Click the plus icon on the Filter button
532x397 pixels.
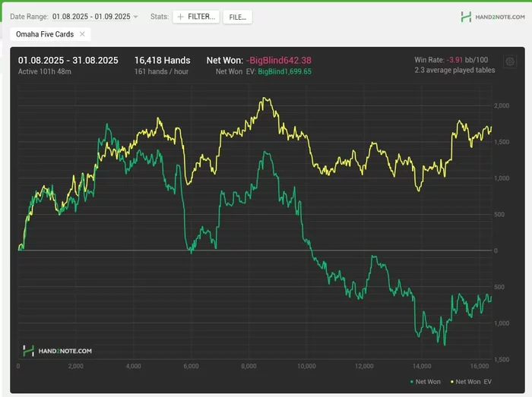point(180,17)
